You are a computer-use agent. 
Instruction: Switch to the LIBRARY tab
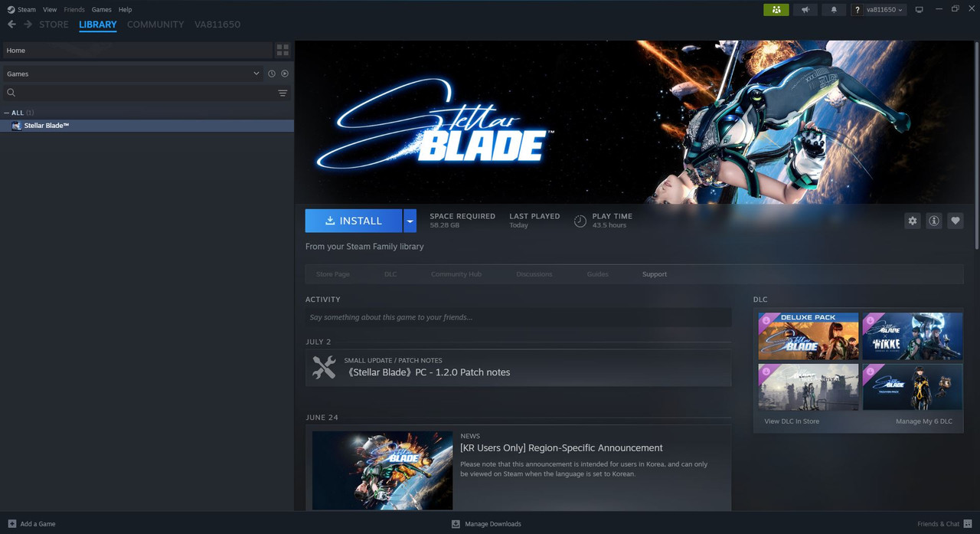point(98,25)
